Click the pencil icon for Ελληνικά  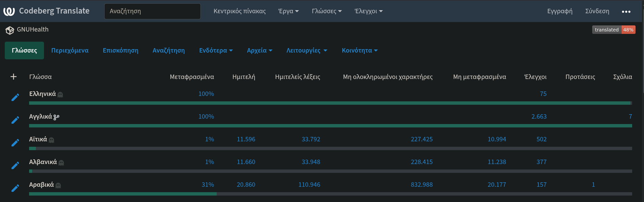(15, 98)
